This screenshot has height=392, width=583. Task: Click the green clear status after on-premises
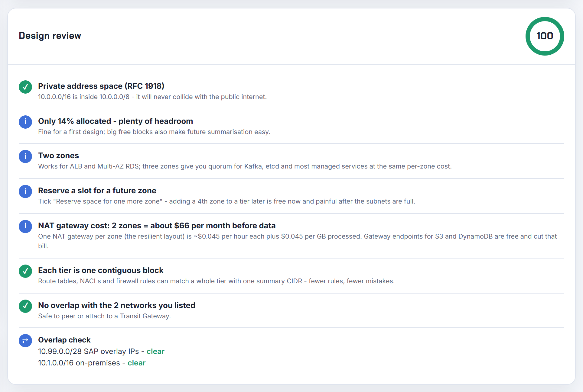[x=137, y=363]
